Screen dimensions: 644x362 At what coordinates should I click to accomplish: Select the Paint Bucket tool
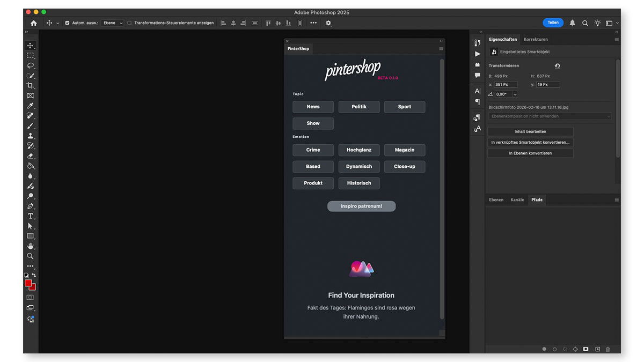(x=31, y=166)
